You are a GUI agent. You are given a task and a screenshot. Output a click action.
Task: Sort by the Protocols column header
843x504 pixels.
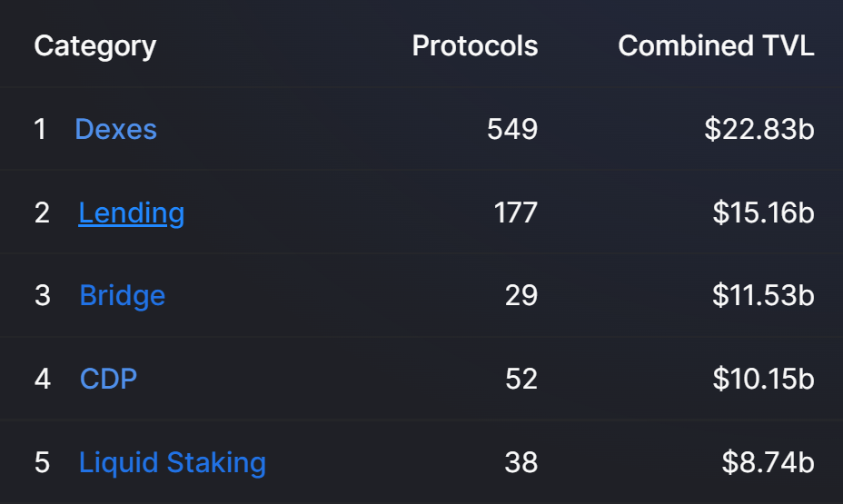pos(474,45)
